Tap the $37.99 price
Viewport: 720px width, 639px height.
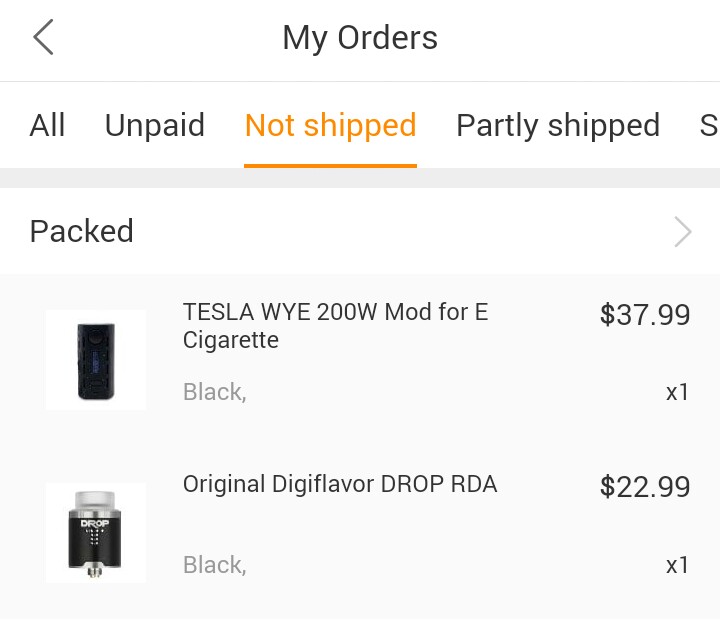point(645,315)
